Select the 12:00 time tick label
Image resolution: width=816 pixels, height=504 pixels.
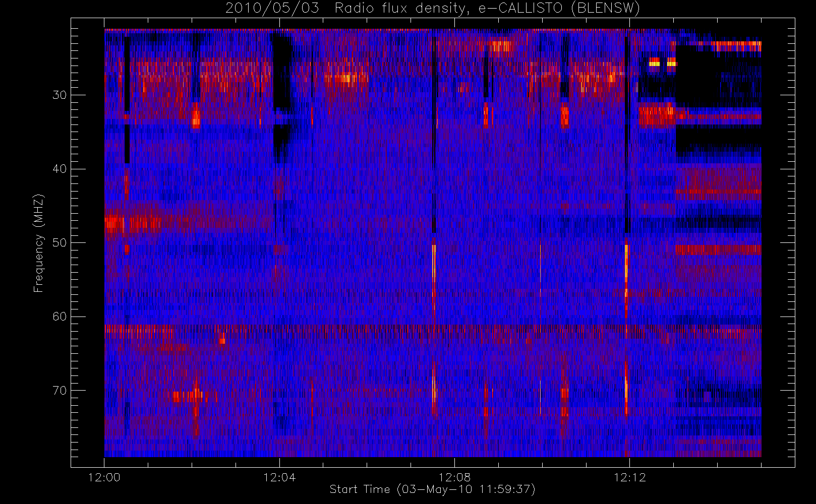point(104,477)
